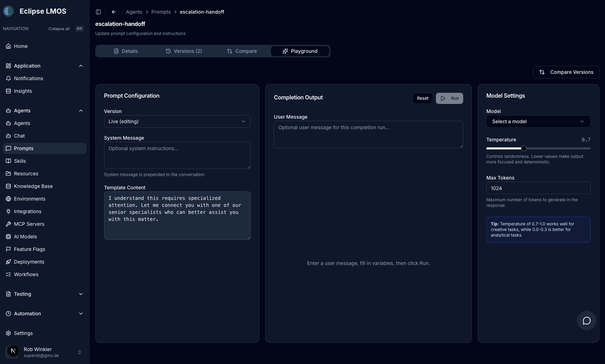Open Environments in the sidebar
Viewport: 605px width, 364px height.
point(44,199)
